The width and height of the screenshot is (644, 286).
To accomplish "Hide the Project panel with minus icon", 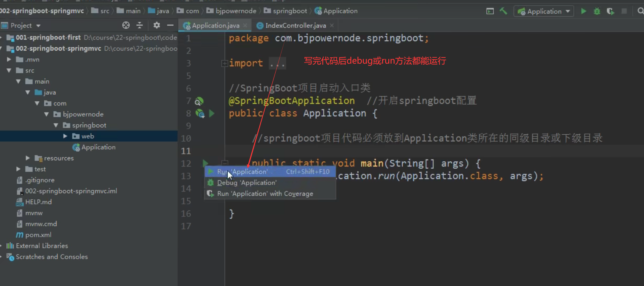I will (170, 25).
